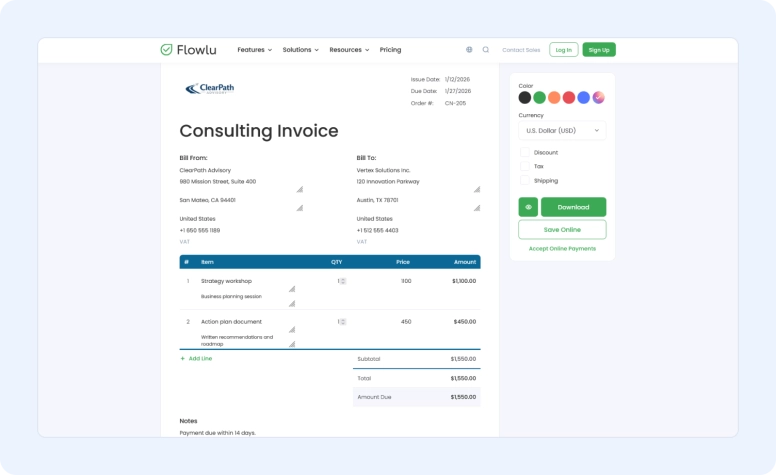Click the Flowlu logo icon
Screen dimensions: 776x475
point(167,49)
